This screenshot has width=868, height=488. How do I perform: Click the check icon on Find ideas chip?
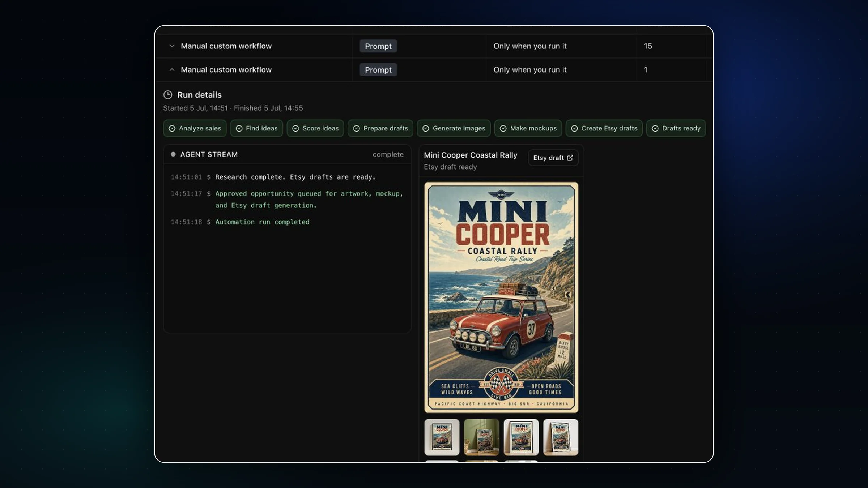click(239, 128)
